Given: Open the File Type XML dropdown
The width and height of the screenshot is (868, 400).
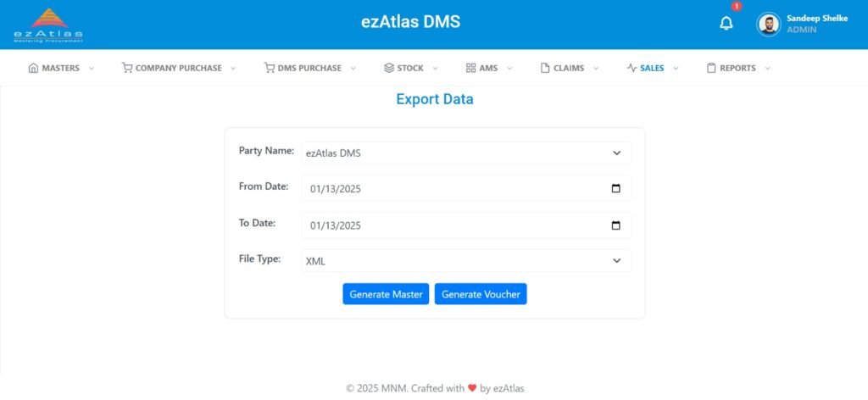Looking at the screenshot, I should pos(466,260).
